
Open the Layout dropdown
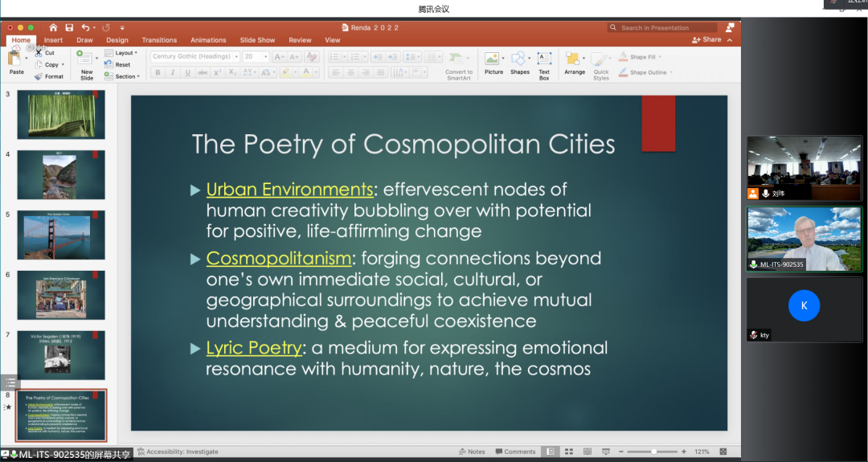pyautogui.click(x=121, y=52)
